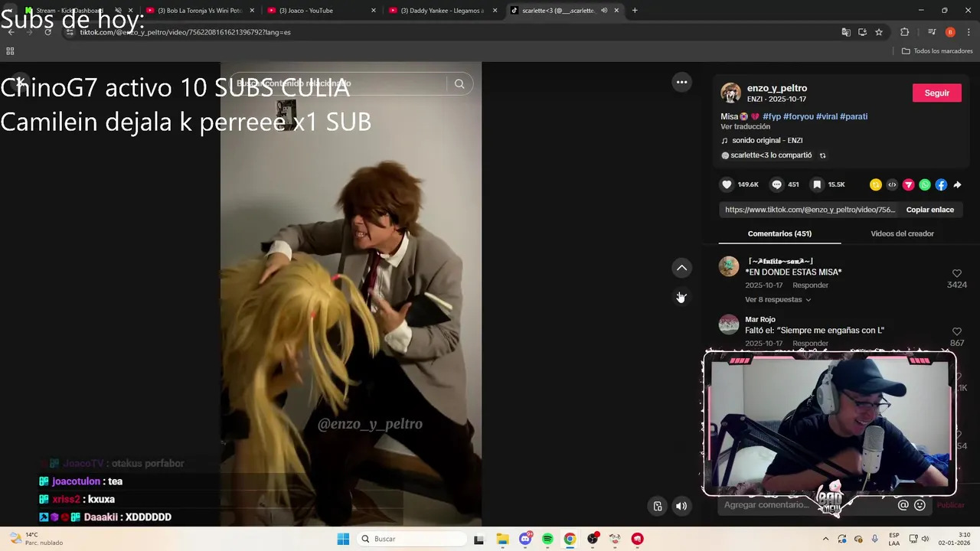
Task: Go to next video with down arrow
Action: point(681,296)
